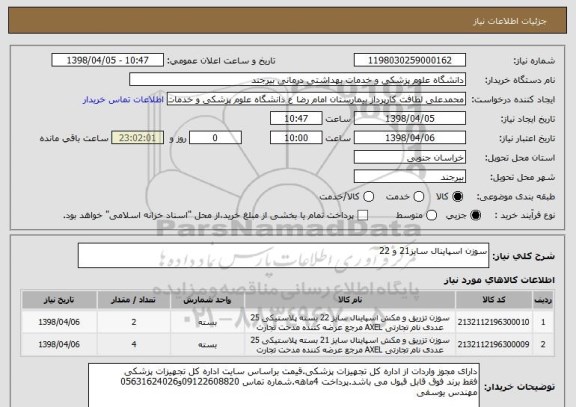576x407 pixels.
Task: Click the بسته unit cell in row 1
Action: point(208,322)
